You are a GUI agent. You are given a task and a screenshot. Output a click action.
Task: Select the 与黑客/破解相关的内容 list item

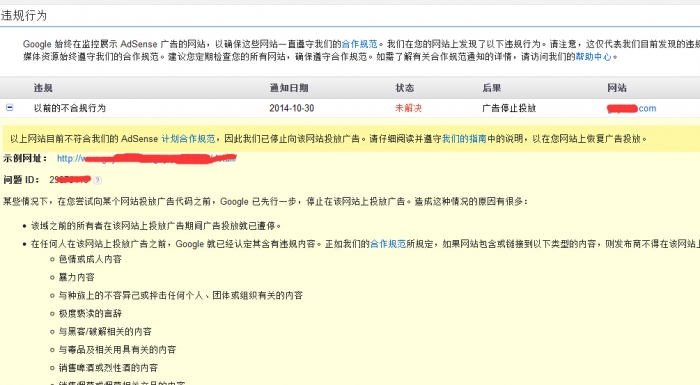(105, 331)
